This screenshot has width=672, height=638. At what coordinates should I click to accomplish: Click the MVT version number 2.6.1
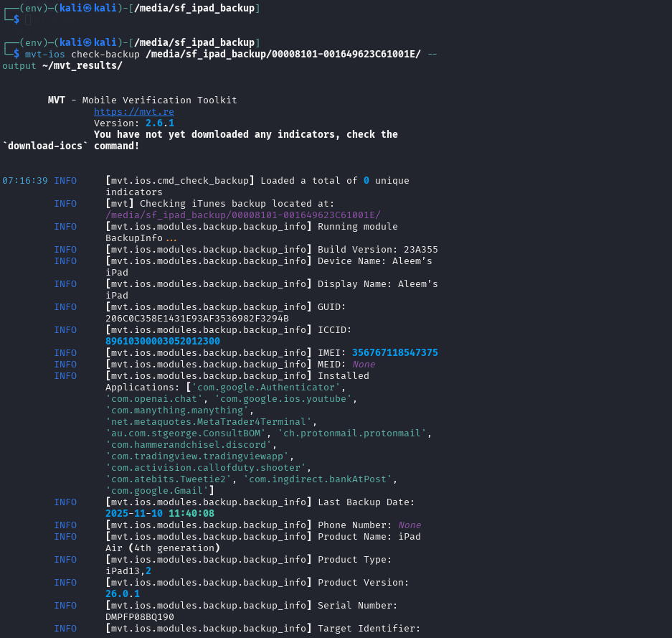[159, 123]
